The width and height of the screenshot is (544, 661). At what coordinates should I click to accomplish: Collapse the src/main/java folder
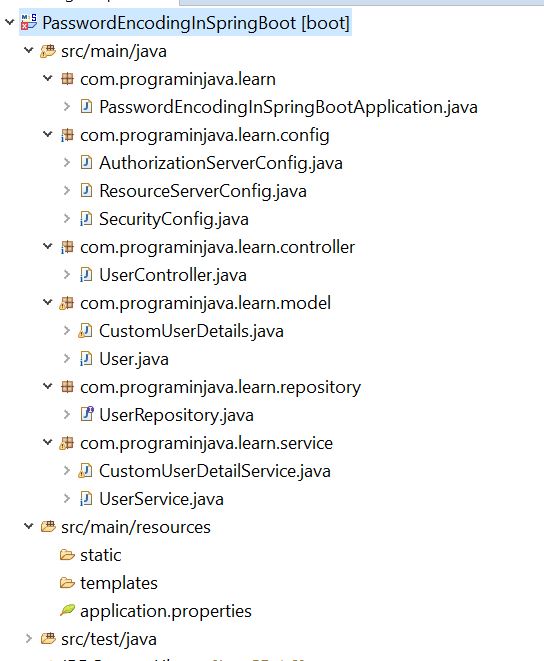point(29,51)
